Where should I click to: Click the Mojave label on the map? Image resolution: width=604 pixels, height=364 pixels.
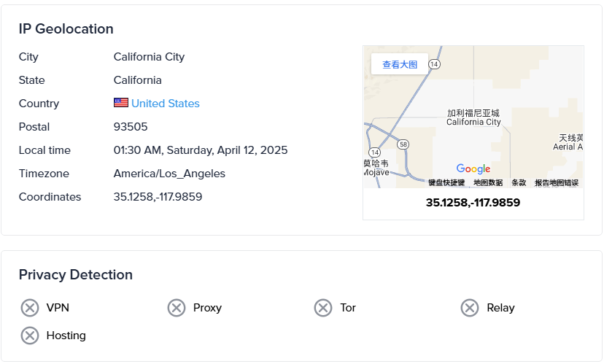pyautogui.click(x=375, y=174)
